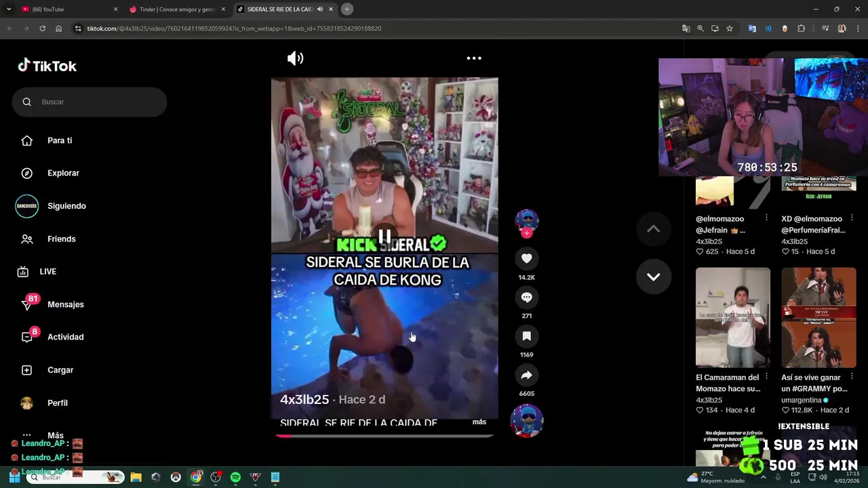Open the Siguiendo feed
Screen dimensions: 868x488
click(x=66, y=206)
